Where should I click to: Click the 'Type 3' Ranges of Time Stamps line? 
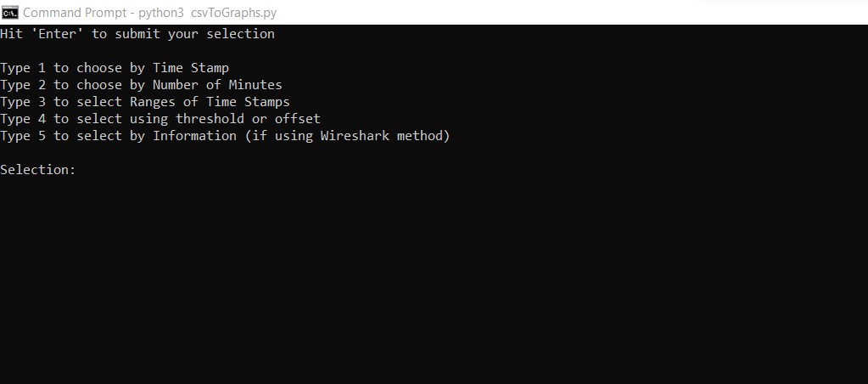(x=145, y=102)
